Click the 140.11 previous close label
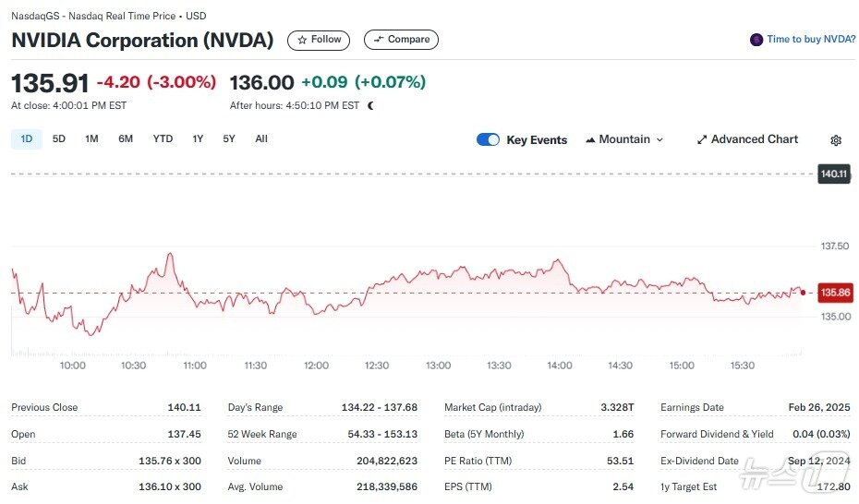This screenshot has height=504, width=859. pyautogui.click(x=833, y=174)
